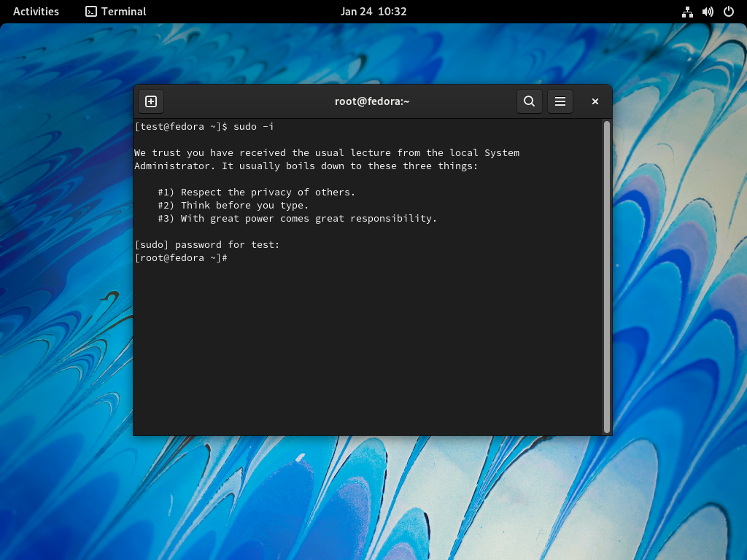The height and width of the screenshot is (560, 747).
Task: Click the network status icon
Action: [687, 12]
